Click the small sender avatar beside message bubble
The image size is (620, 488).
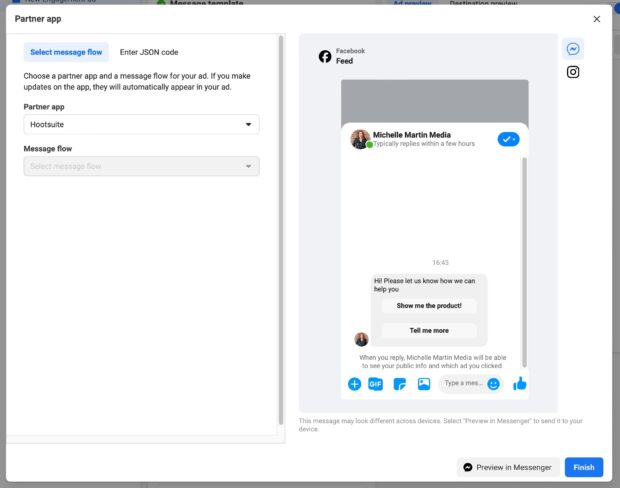coord(361,339)
